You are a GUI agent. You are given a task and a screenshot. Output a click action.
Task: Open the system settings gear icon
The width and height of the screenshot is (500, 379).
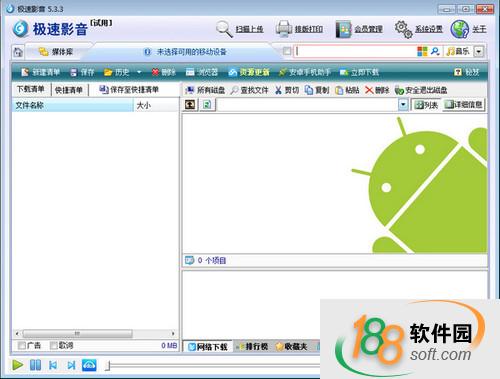click(403, 29)
